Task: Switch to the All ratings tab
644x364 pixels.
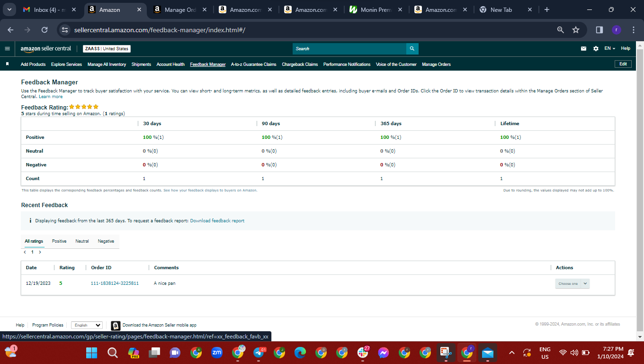Action: pyautogui.click(x=34, y=241)
